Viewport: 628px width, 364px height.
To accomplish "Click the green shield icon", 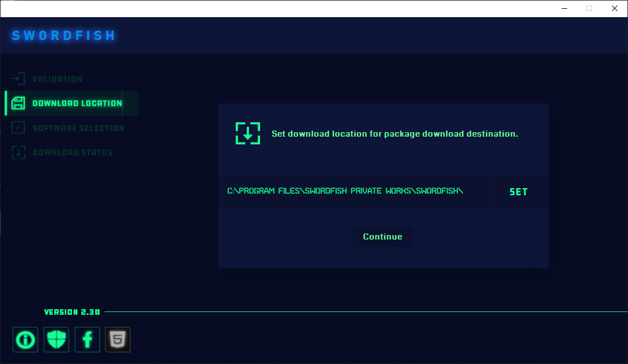I will (56, 339).
